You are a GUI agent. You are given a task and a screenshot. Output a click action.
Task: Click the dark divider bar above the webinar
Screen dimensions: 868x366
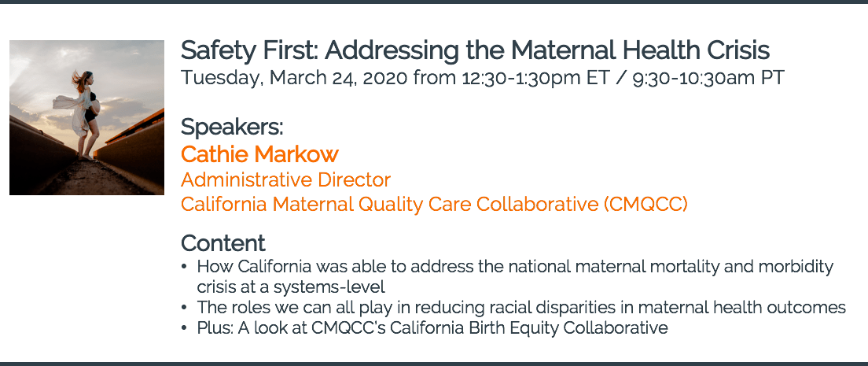coord(434,2)
